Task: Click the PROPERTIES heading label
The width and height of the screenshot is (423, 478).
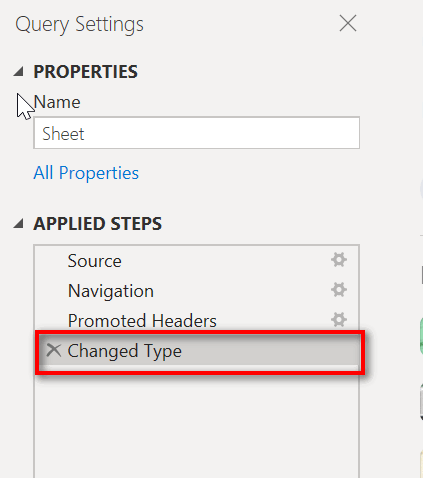Action: (x=85, y=72)
